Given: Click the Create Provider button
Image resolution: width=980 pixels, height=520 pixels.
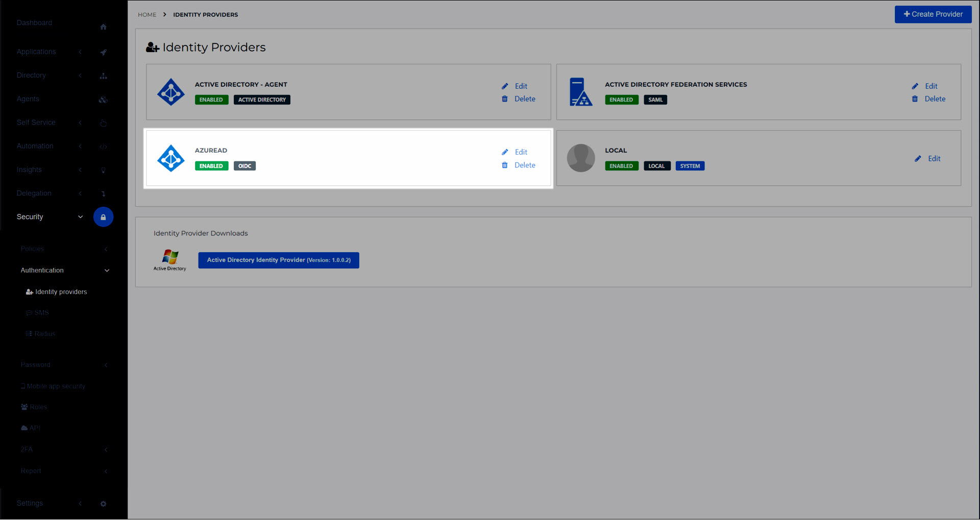Looking at the screenshot, I should coord(933,14).
